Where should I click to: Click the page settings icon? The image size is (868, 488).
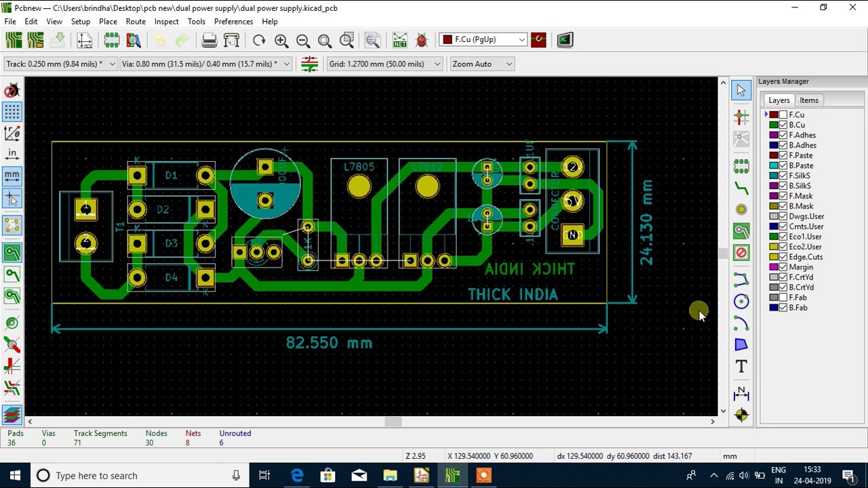(x=85, y=40)
